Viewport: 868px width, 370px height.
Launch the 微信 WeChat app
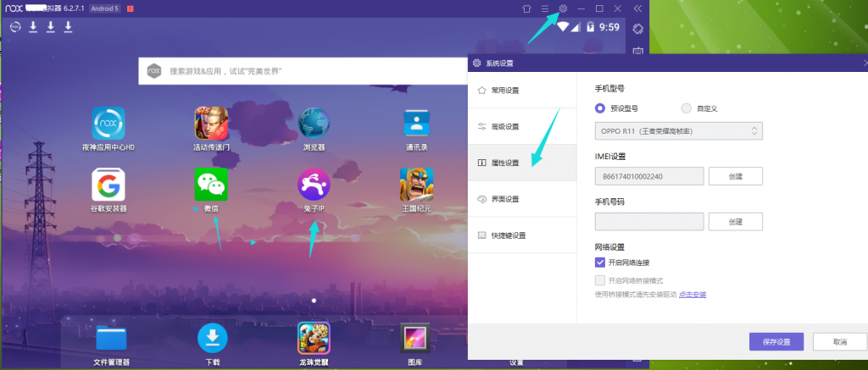tap(211, 185)
